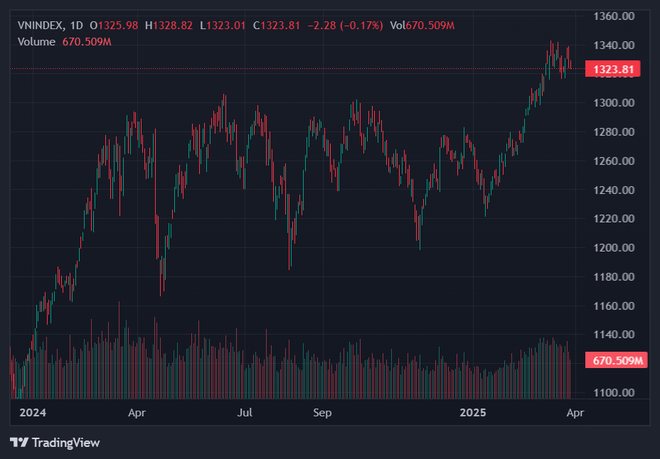Click the close price value C1323.81

coord(277,26)
